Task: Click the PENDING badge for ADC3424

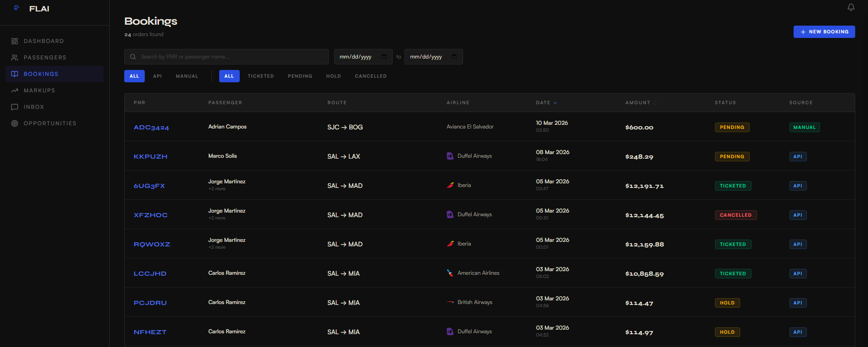Action: (732, 128)
